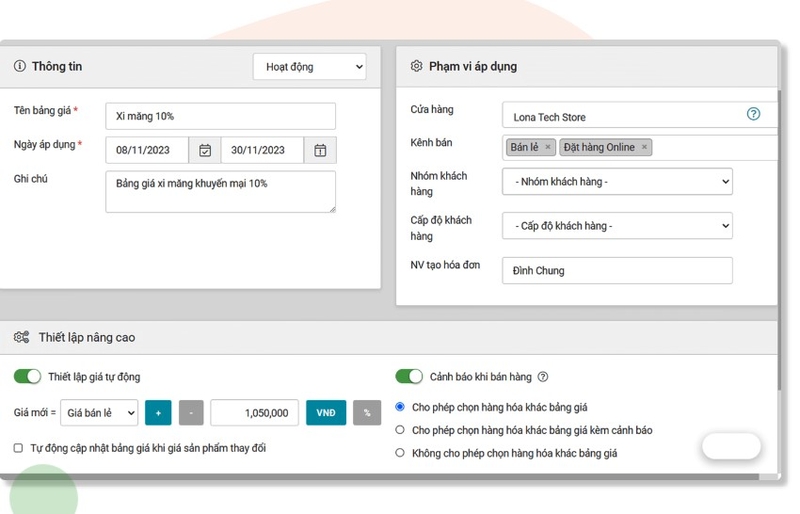Choose the VNĐ unit button
The height and width of the screenshot is (514, 800).
point(326,412)
